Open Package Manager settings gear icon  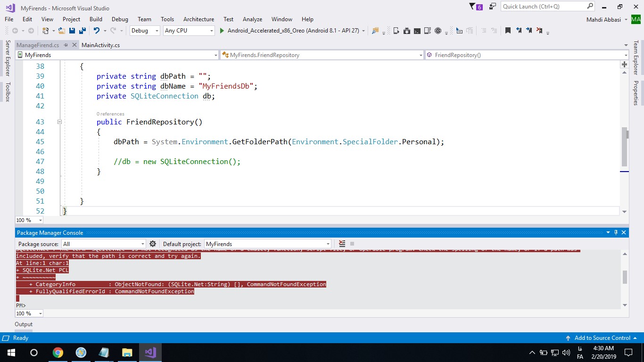(153, 244)
